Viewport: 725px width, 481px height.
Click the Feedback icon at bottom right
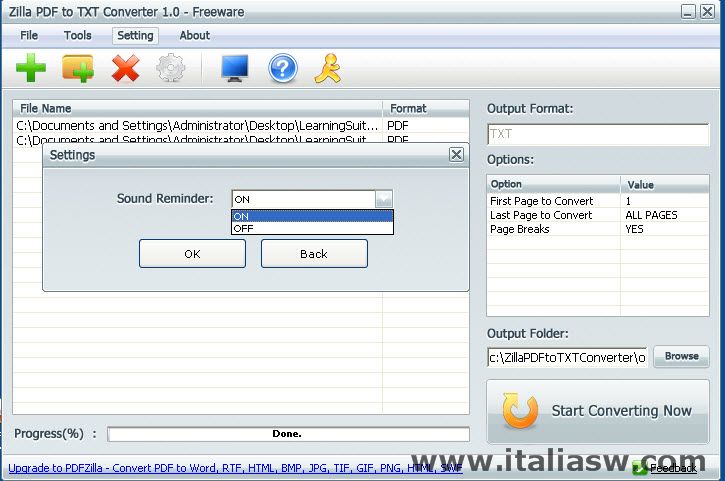click(x=639, y=468)
